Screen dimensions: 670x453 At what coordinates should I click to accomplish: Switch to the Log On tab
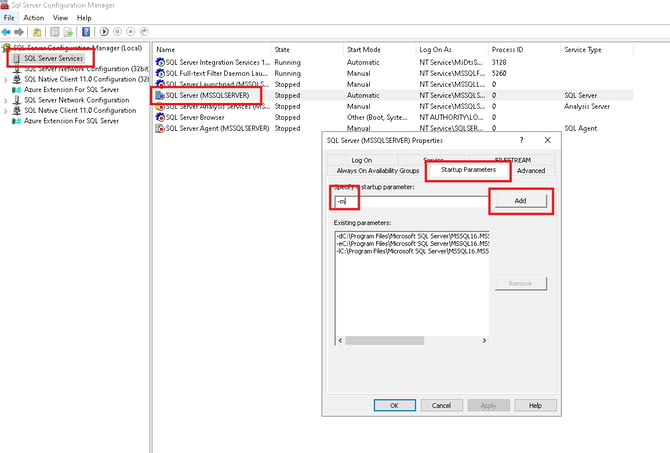click(x=362, y=160)
